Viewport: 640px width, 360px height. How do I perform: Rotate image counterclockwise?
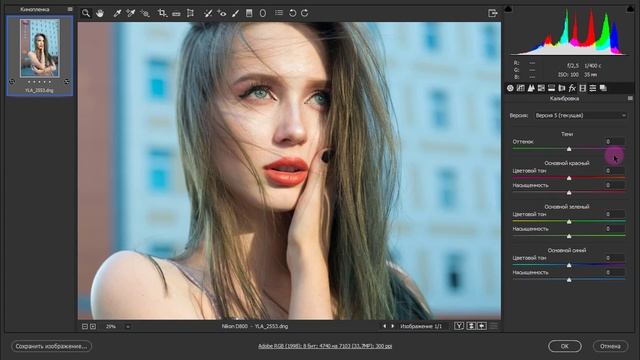click(292, 13)
